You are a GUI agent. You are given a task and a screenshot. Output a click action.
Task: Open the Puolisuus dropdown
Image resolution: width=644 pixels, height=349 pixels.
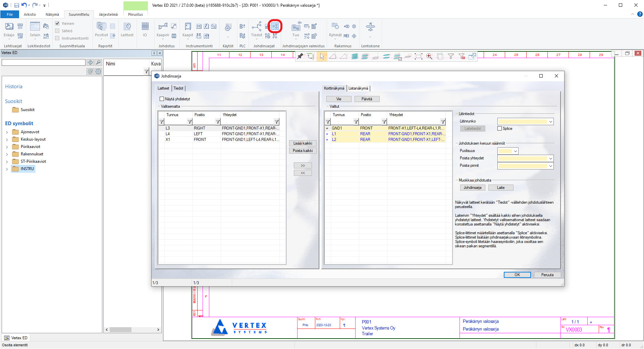pos(515,151)
